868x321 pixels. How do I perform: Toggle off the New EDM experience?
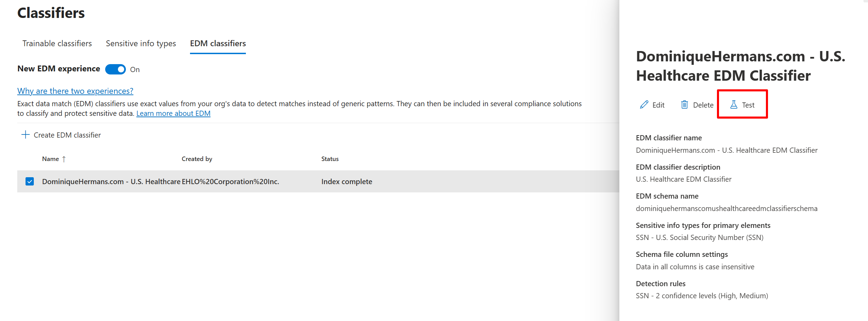116,69
